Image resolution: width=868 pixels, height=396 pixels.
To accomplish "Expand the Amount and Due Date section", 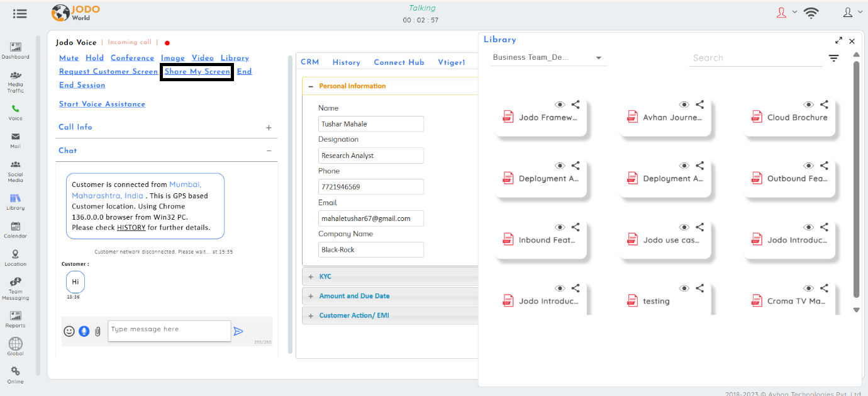I will click(311, 297).
